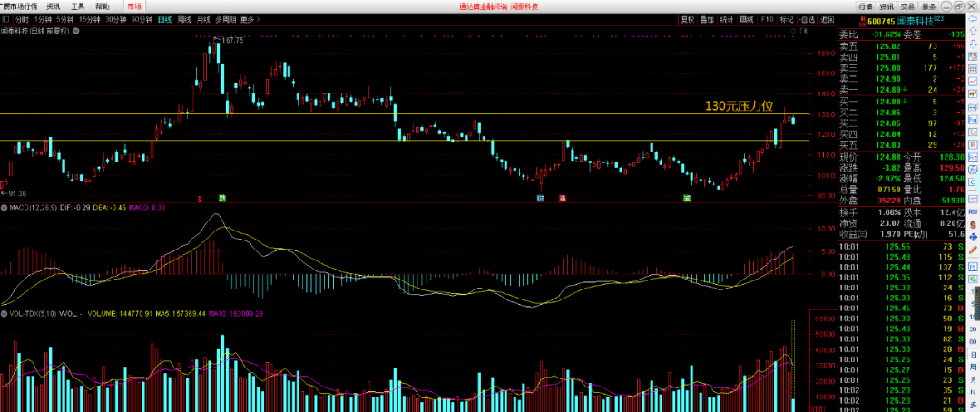Expand the 多周期 multi-period option

pos(225,19)
